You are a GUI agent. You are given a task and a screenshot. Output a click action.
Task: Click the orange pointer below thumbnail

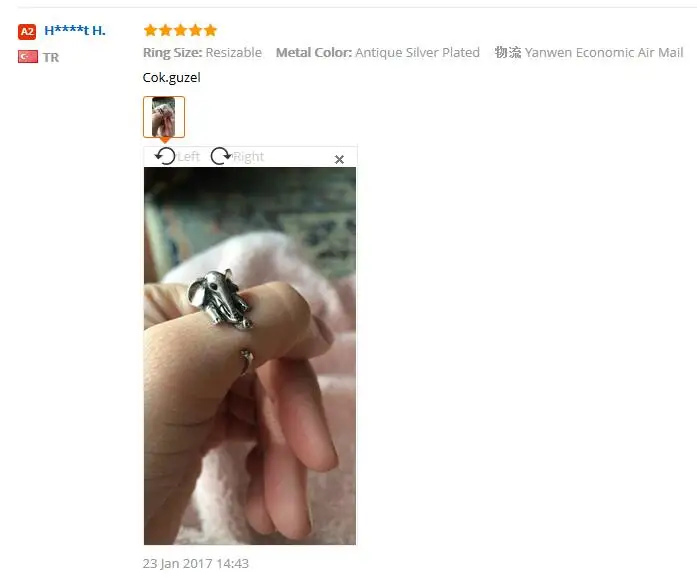(164, 140)
